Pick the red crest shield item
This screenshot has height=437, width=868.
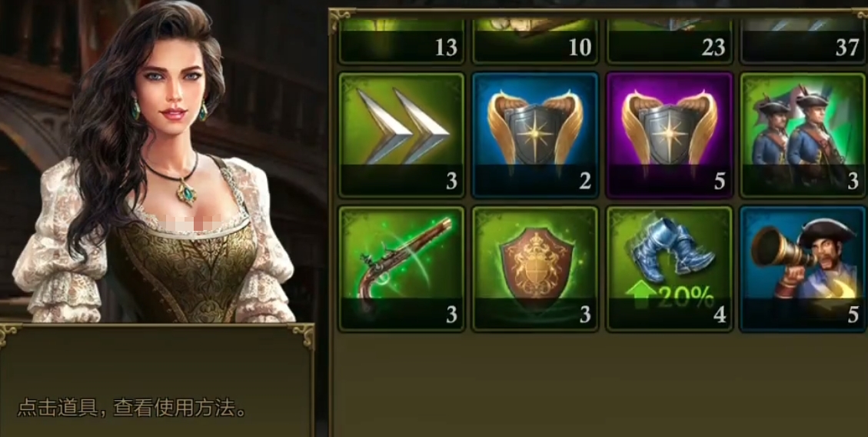(535, 269)
